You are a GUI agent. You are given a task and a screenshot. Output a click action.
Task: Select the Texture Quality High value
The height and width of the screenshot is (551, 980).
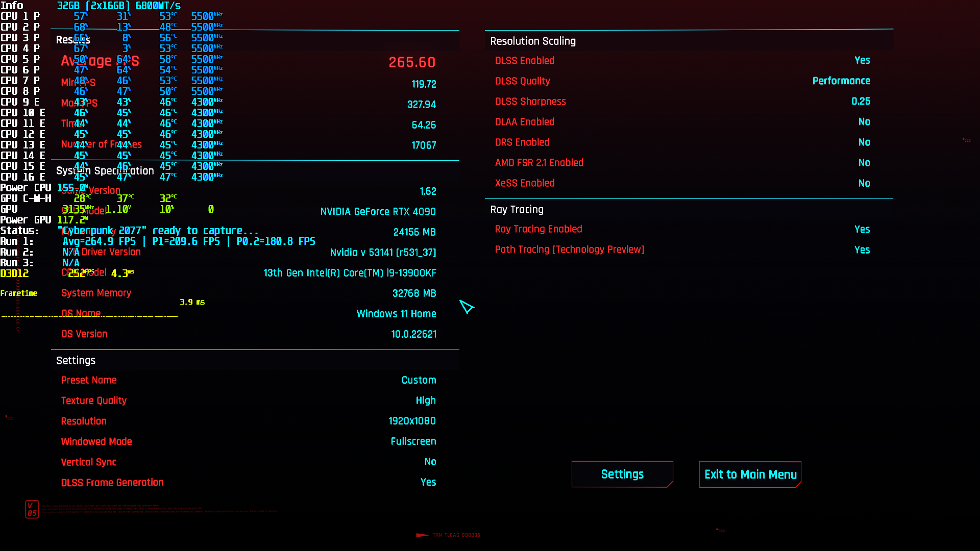point(425,400)
